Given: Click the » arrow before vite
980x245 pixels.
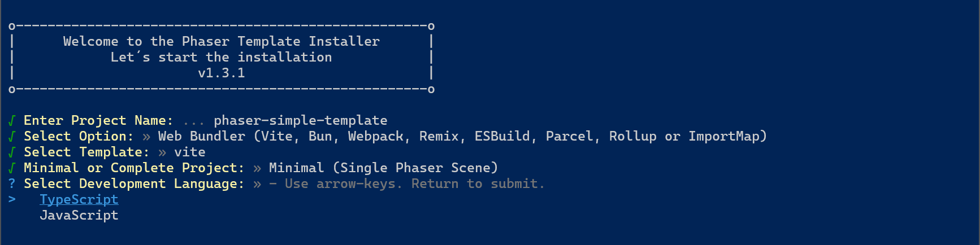Looking at the screenshot, I should [x=162, y=152].
